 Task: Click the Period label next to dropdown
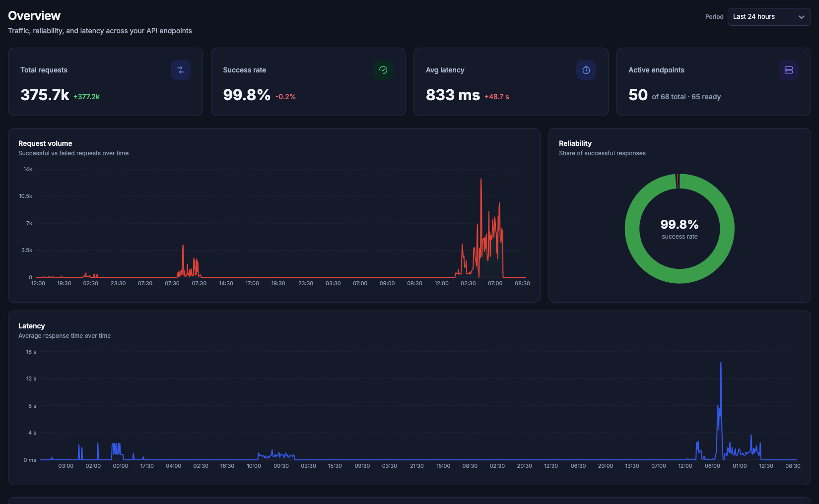(x=714, y=17)
